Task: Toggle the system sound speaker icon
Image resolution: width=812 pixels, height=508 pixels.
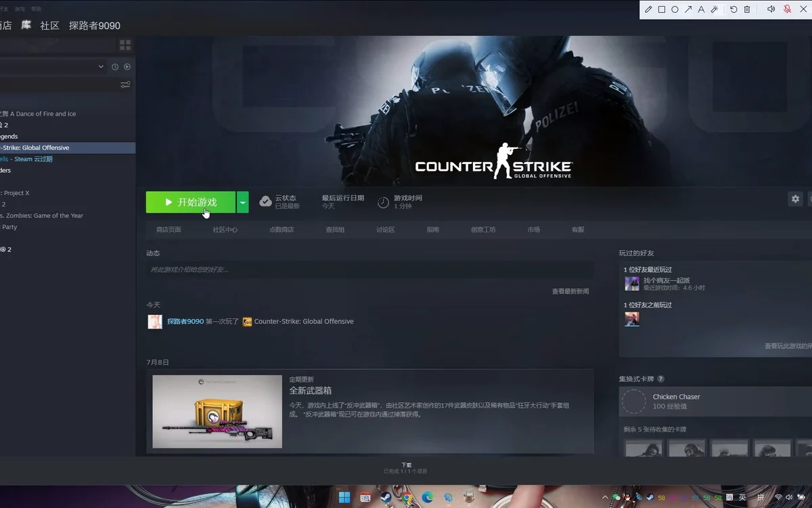Action: coord(771,9)
